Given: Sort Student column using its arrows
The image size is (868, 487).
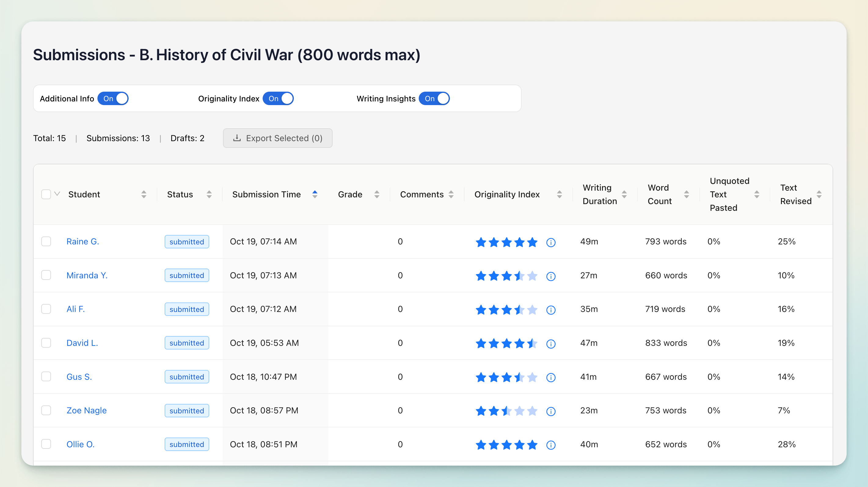Looking at the screenshot, I should tap(144, 194).
